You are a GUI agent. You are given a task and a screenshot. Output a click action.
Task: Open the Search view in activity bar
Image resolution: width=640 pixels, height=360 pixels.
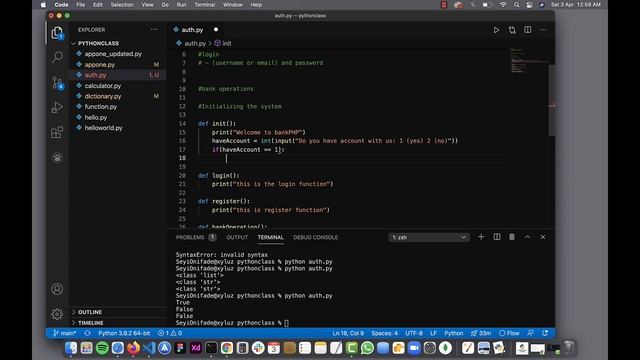tap(57, 57)
